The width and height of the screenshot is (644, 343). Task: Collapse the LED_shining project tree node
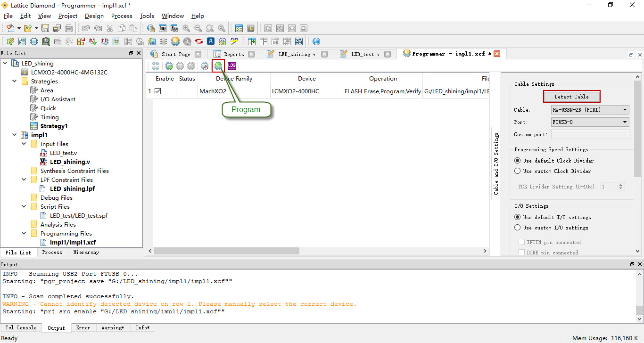tap(5, 63)
